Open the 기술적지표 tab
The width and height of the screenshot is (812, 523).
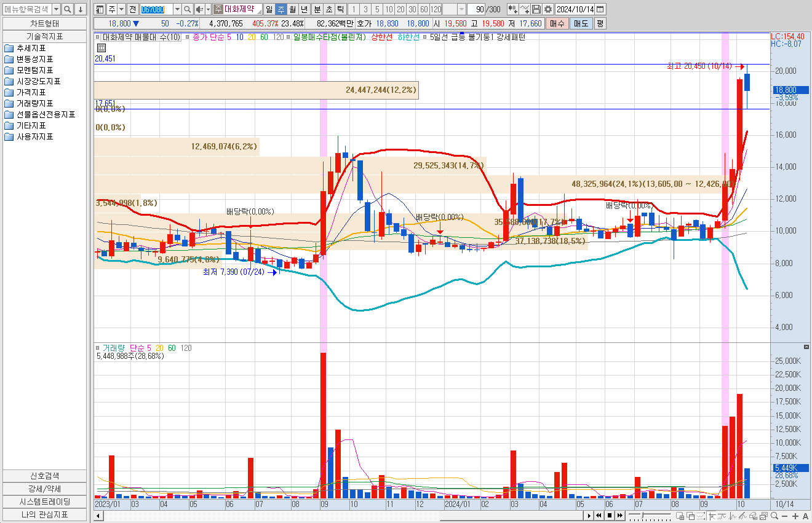click(x=44, y=36)
